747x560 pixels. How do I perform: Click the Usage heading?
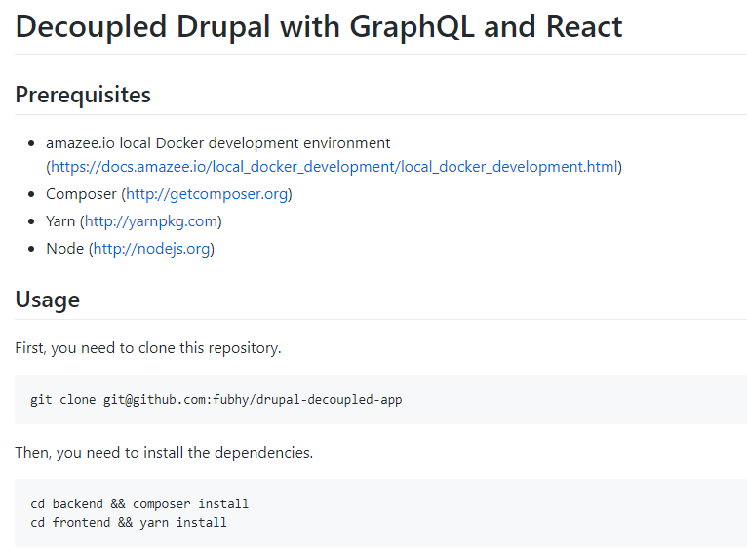(x=48, y=300)
